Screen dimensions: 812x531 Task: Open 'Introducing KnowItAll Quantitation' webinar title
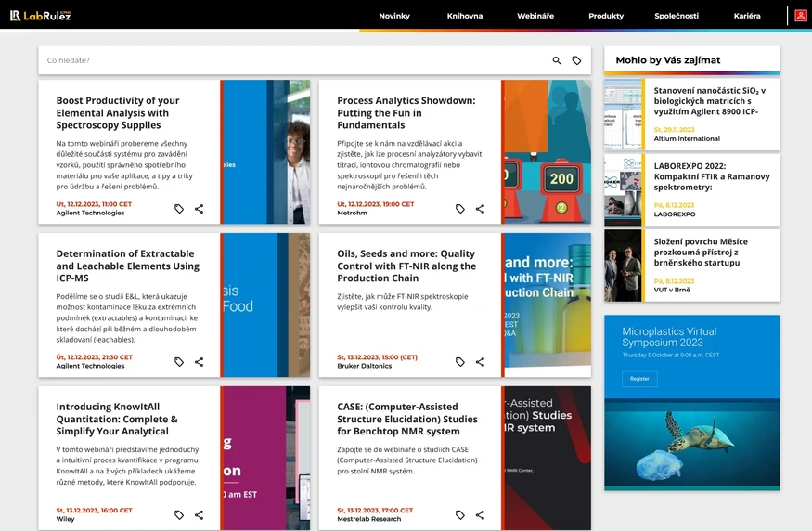click(x=117, y=419)
